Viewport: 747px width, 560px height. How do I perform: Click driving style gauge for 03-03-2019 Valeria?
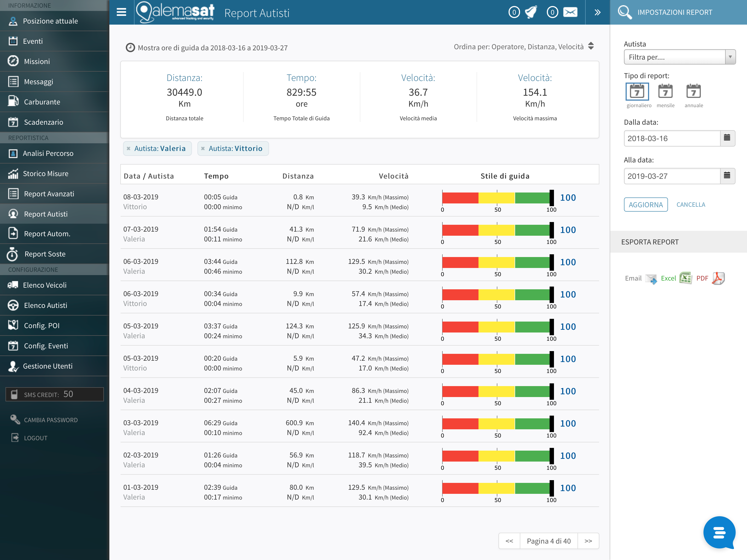[498, 424]
